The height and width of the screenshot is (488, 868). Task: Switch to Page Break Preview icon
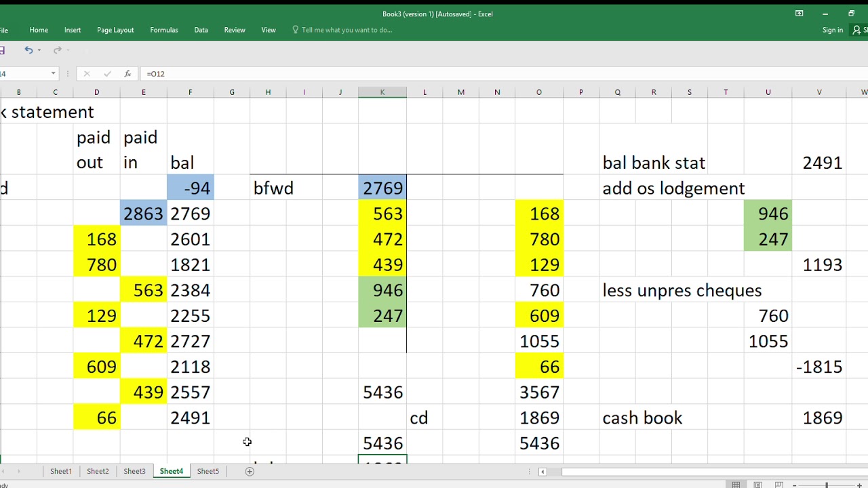point(779,485)
